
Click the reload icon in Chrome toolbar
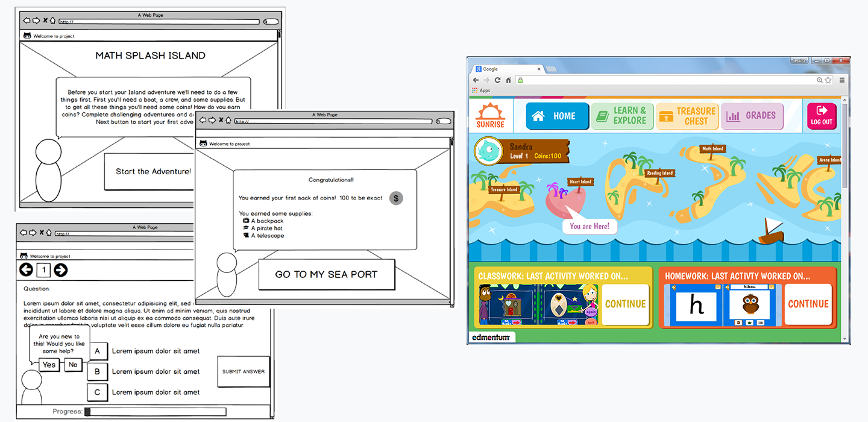click(x=497, y=80)
